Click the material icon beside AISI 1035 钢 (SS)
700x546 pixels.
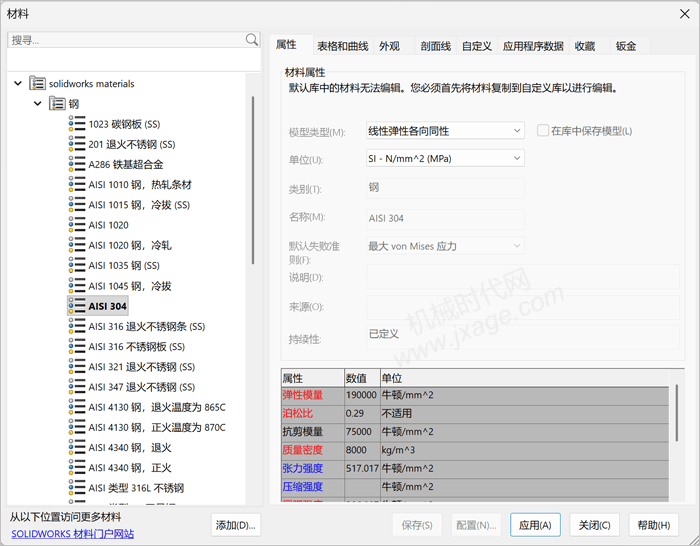(77, 265)
